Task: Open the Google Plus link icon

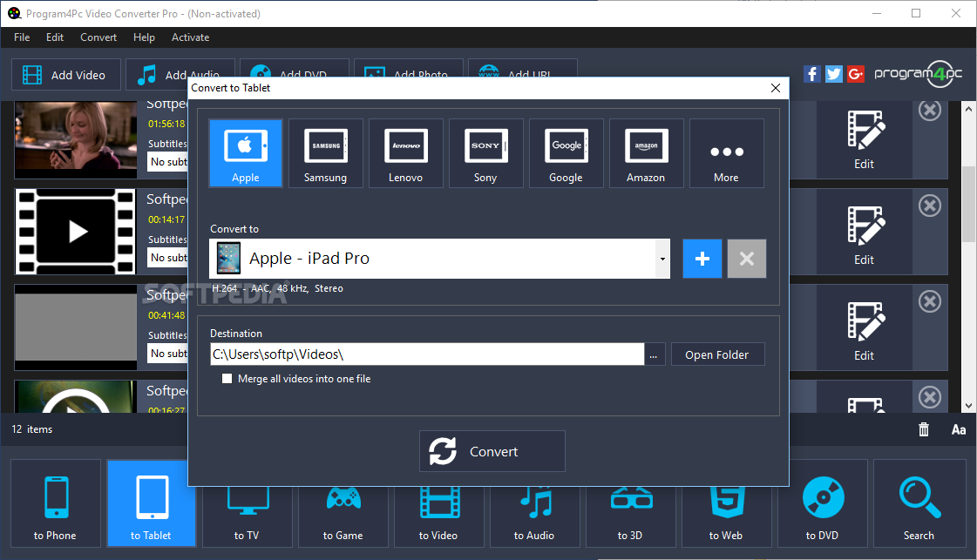Action: [x=856, y=74]
